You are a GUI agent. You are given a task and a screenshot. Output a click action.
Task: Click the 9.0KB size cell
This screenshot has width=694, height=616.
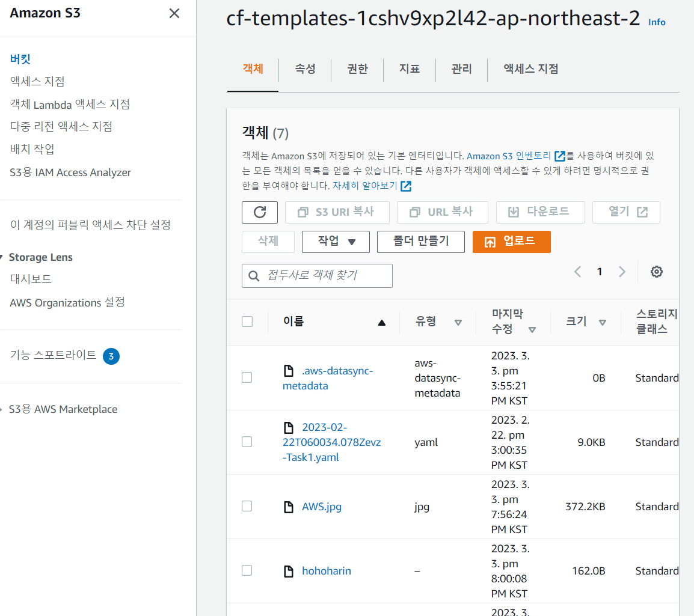point(591,442)
